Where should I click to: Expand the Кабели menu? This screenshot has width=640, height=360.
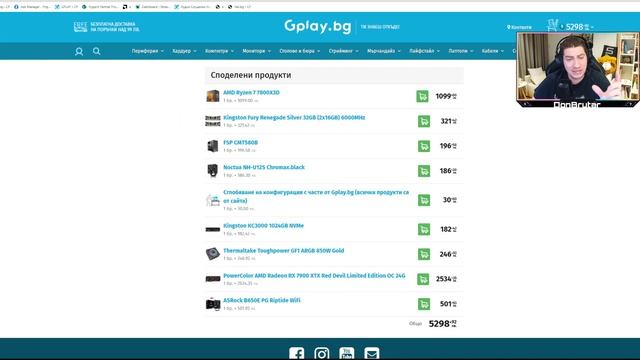(x=493, y=51)
